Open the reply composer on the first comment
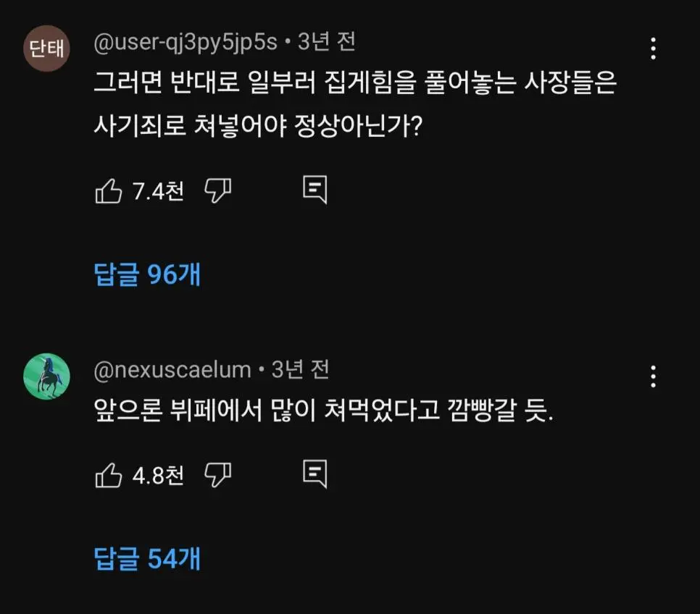The height and width of the screenshot is (614, 700). coord(315,190)
